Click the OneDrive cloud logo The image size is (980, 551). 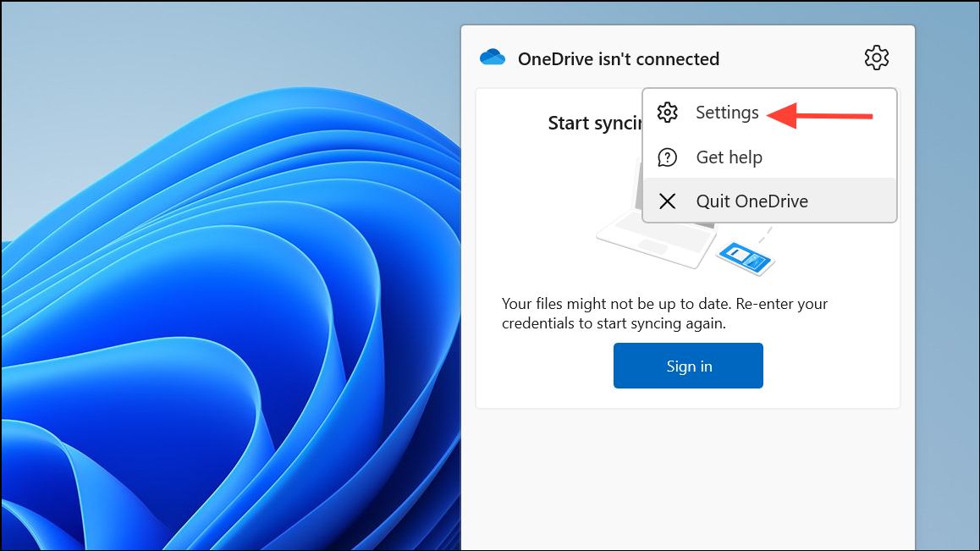[493, 58]
